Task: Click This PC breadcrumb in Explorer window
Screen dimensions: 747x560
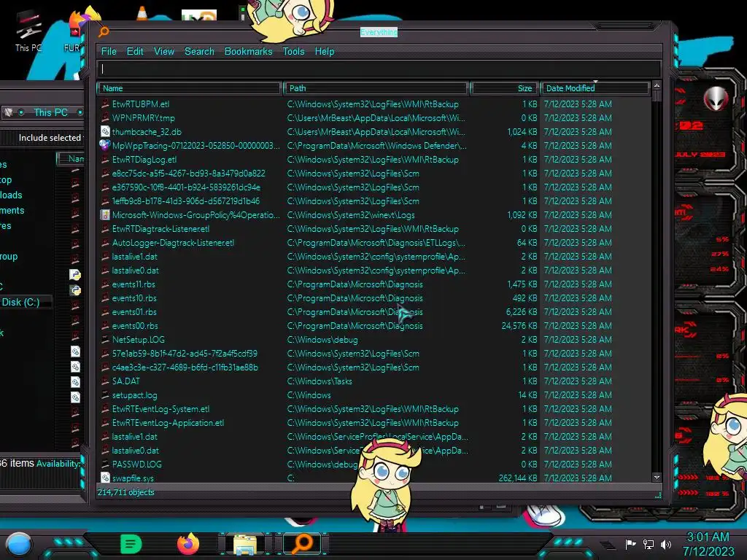Action: click(x=50, y=112)
